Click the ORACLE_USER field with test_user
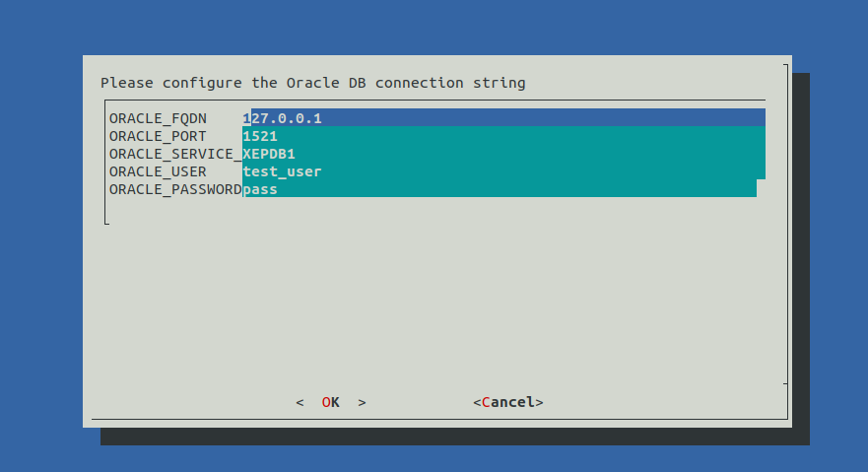The image size is (868, 472). (x=502, y=171)
